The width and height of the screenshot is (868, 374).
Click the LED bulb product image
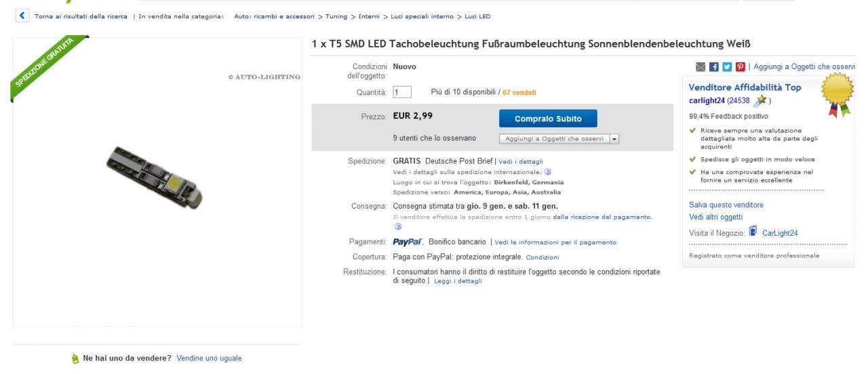tap(155, 178)
